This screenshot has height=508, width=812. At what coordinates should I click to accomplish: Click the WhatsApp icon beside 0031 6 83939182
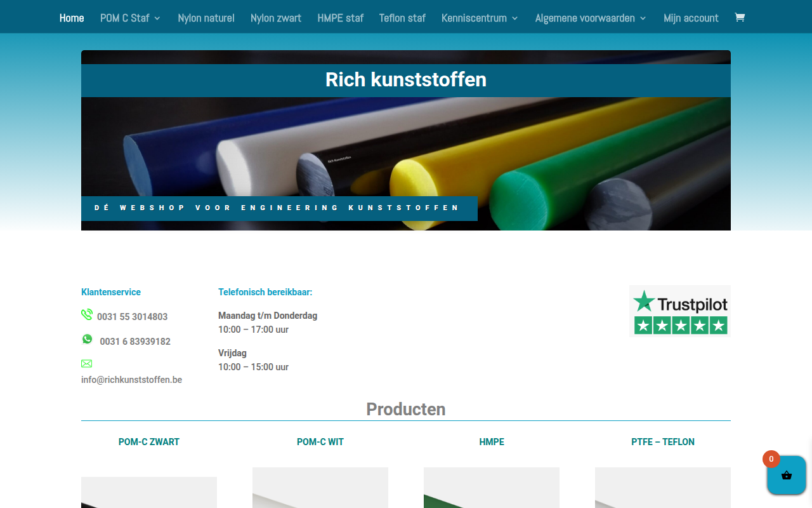(87, 339)
